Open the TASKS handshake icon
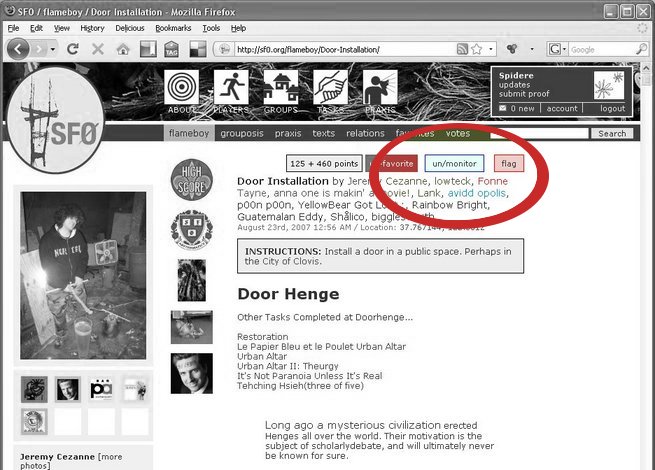The width and height of the screenshot is (655, 470). pos(330,87)
